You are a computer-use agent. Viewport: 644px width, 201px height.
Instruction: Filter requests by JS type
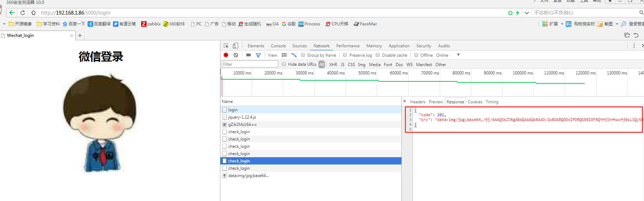coord(342,65)
